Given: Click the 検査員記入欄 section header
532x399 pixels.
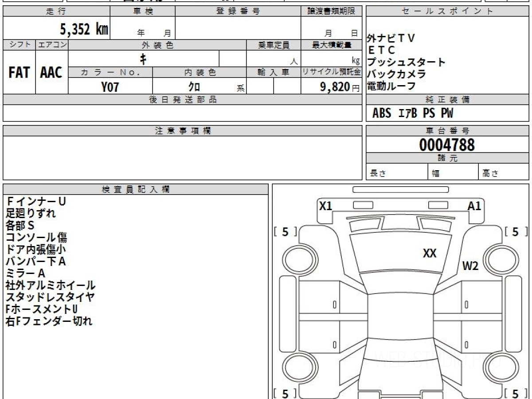Looking at the screenshot, I should pyautogui.click(x=136, y=189).
